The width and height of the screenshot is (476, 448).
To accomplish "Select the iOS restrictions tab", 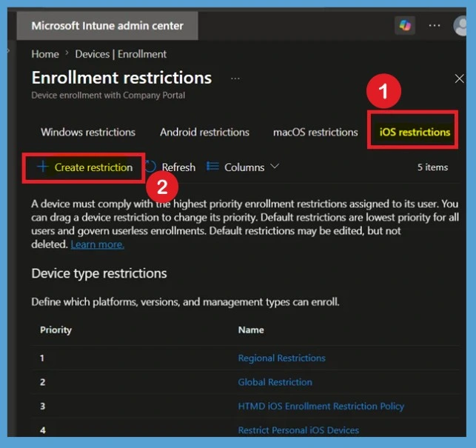I will click(415, 132).
